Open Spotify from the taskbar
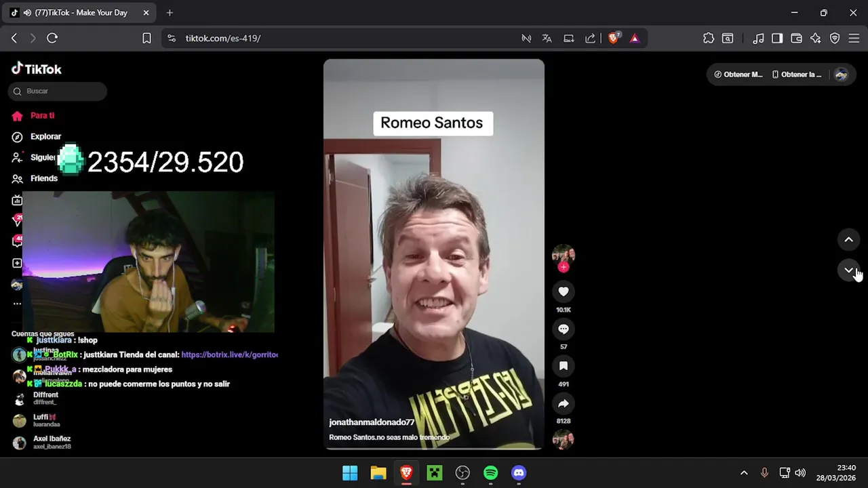868x488 pixels. (491, 473)
